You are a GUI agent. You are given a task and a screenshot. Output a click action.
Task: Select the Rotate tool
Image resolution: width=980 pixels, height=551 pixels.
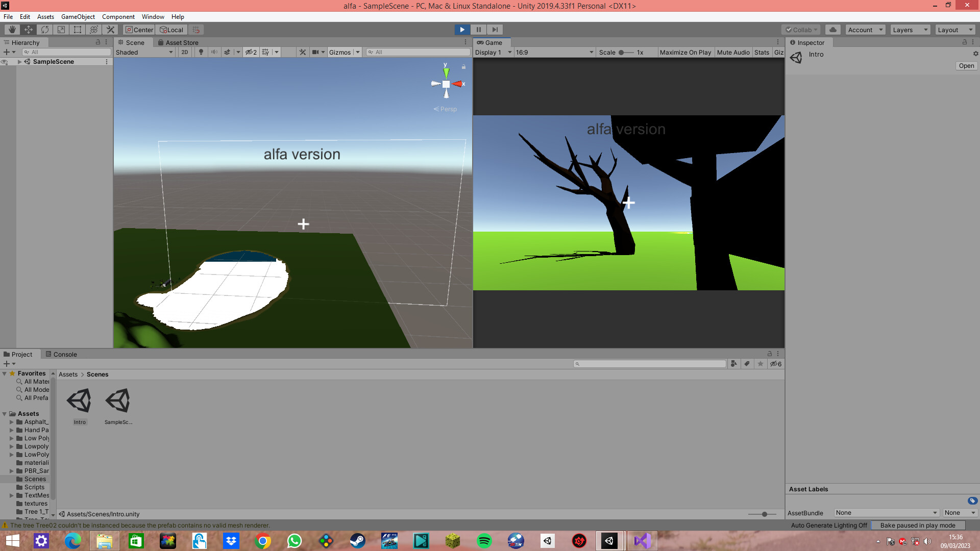45,30
